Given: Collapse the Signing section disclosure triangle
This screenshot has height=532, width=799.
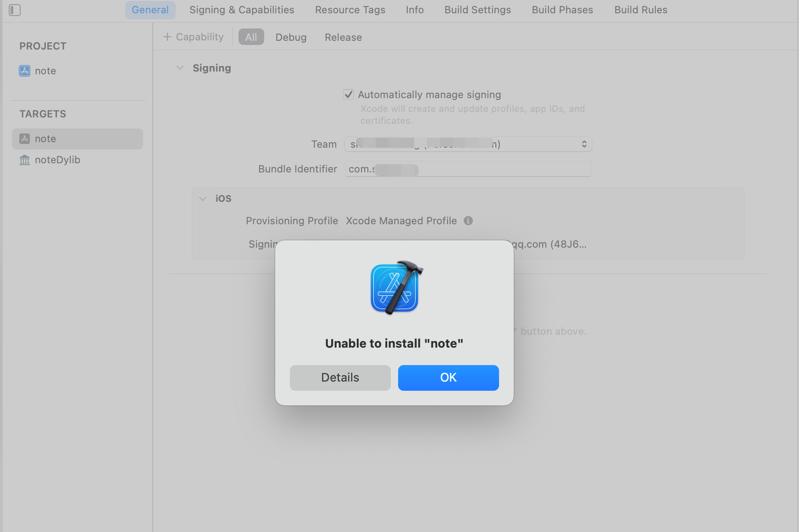Looking at the screenshot, I should pos(180,67).
